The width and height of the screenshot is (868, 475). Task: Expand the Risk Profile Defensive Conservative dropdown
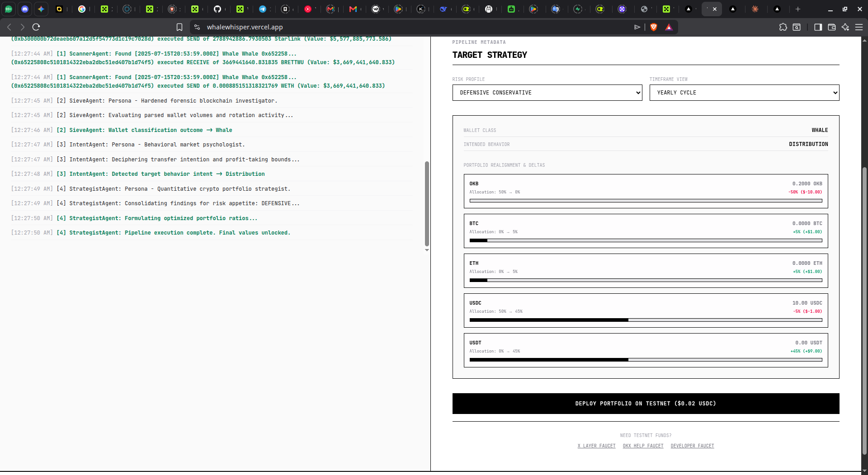(547, 93)
